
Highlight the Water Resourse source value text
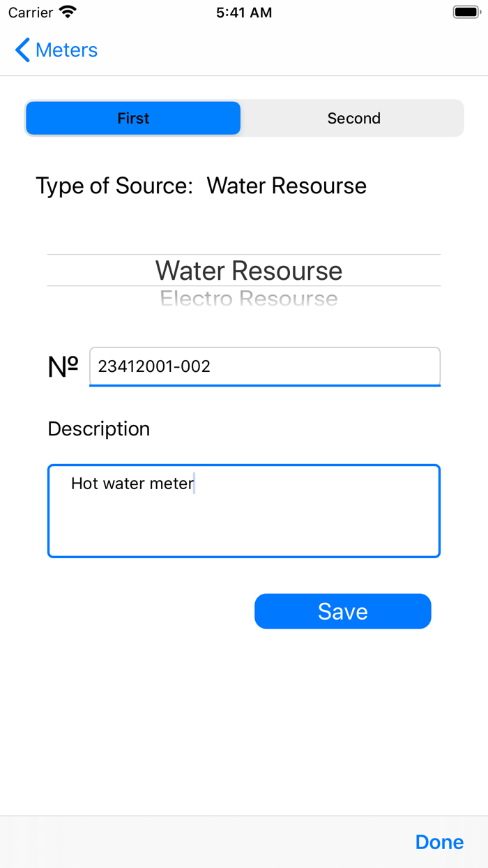[287, 186]
